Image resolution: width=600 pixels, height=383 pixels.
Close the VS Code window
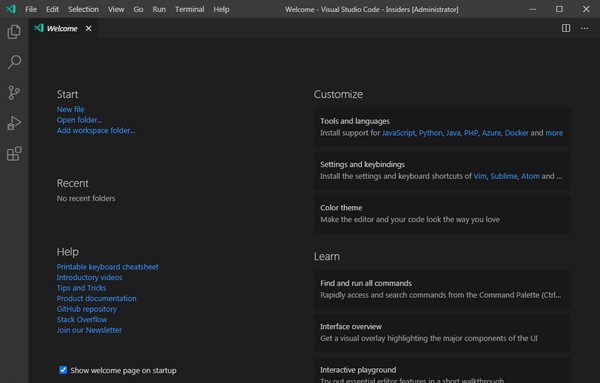(x=586, y=9)
